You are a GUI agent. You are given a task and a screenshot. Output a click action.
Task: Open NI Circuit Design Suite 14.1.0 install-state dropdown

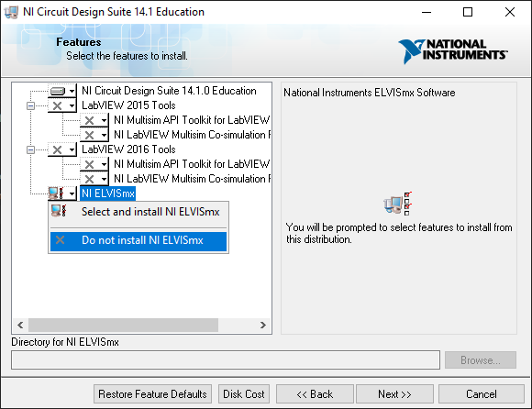click(62, 91)
